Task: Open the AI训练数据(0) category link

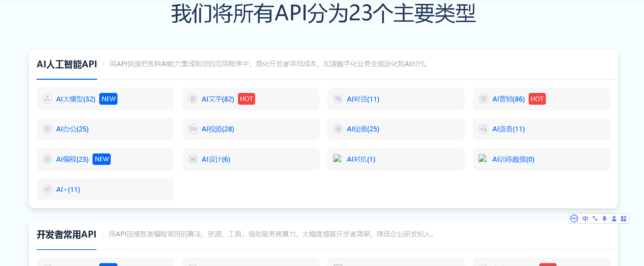Action: (513, 159)
